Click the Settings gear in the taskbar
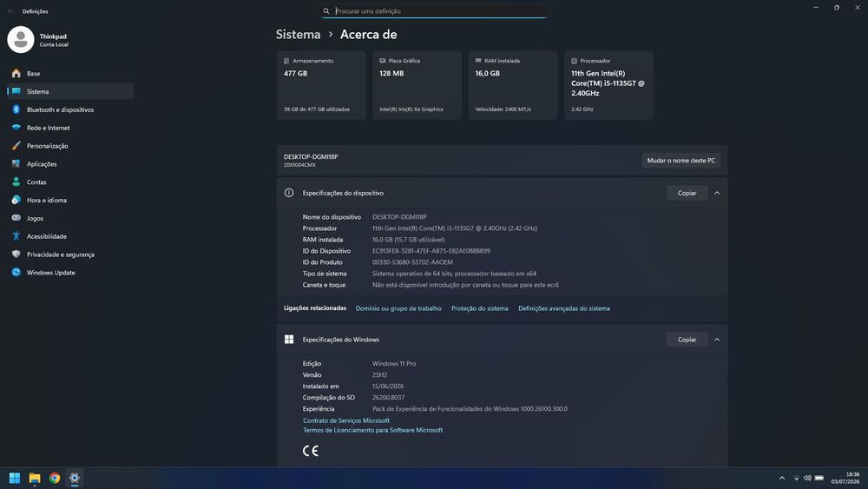The image size is (868, 489). (74, 478)
